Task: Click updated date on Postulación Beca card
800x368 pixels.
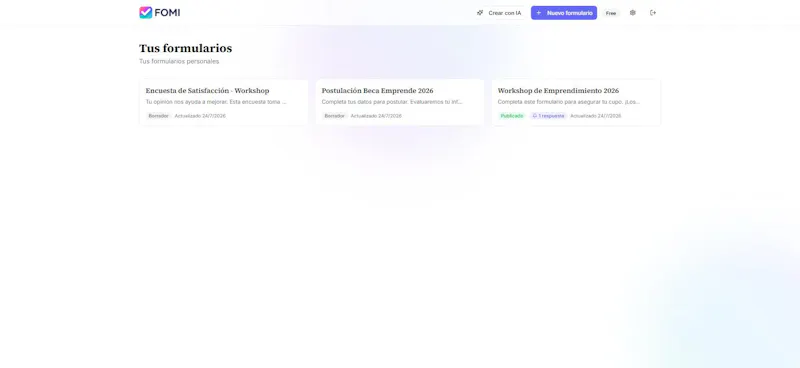Action: pyautogui.click(x=376, y=116)
